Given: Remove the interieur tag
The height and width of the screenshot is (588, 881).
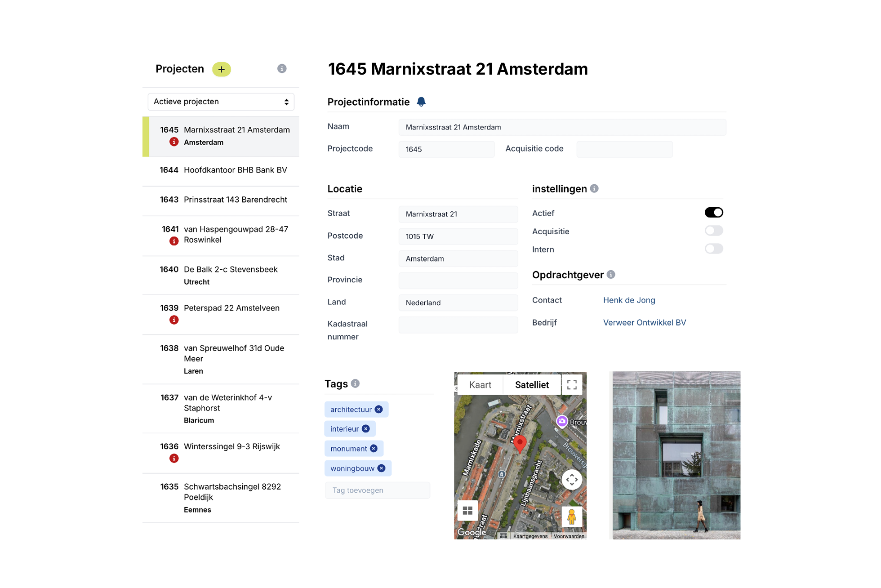Looking at the screenshot, I should 366,428.
